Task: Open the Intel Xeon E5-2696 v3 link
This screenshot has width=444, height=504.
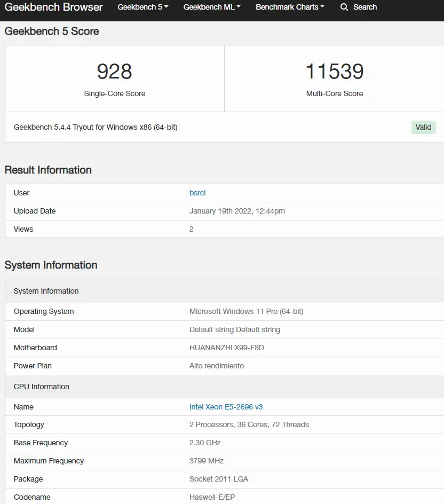Action: (226, 407)
